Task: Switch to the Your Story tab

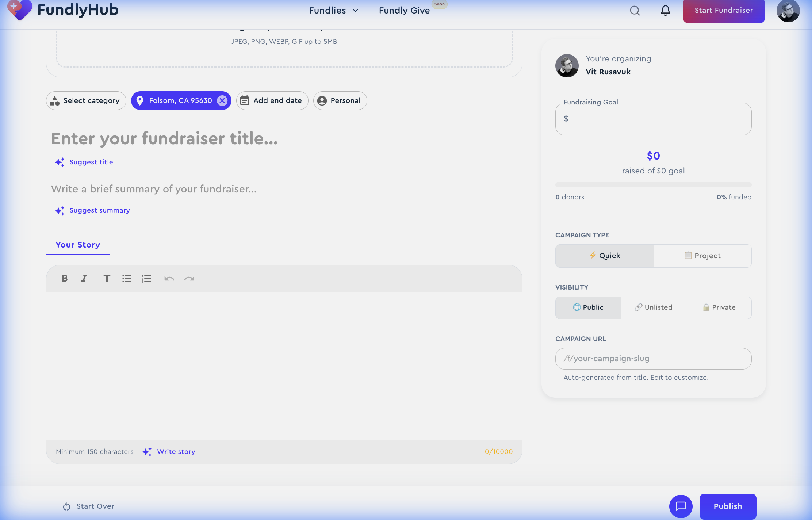Action: [x=77, y=245]
